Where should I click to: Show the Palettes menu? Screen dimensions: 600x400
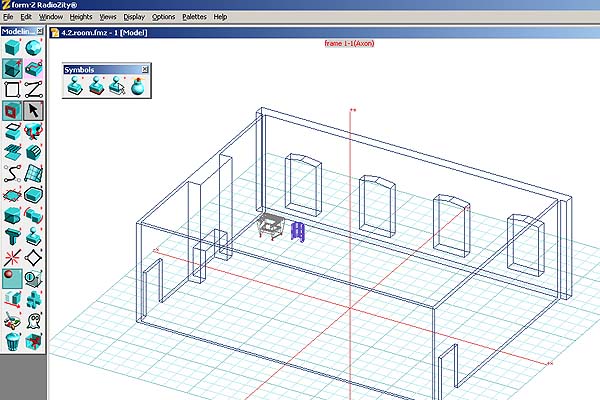[195, 17]
